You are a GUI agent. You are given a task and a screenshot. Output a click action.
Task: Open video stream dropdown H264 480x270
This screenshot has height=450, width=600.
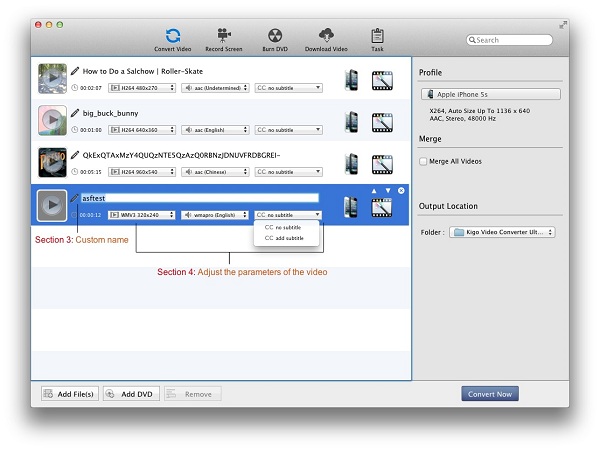point(142,88)
